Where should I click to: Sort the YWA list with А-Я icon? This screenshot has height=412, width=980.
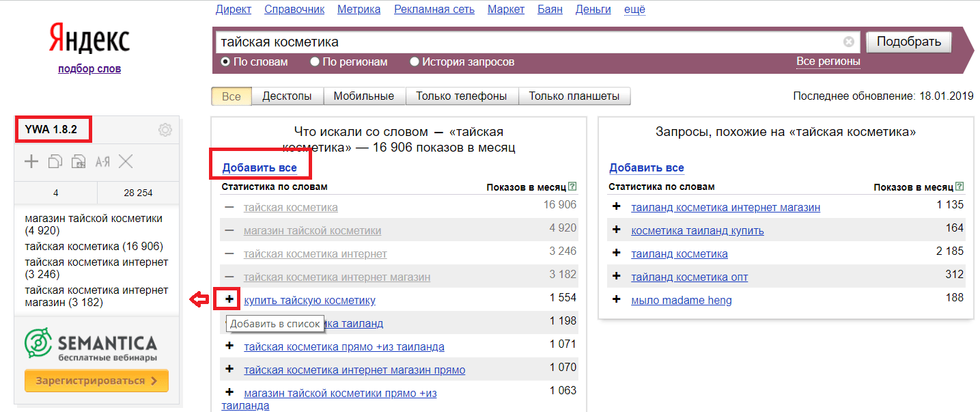tap(102, 162)
